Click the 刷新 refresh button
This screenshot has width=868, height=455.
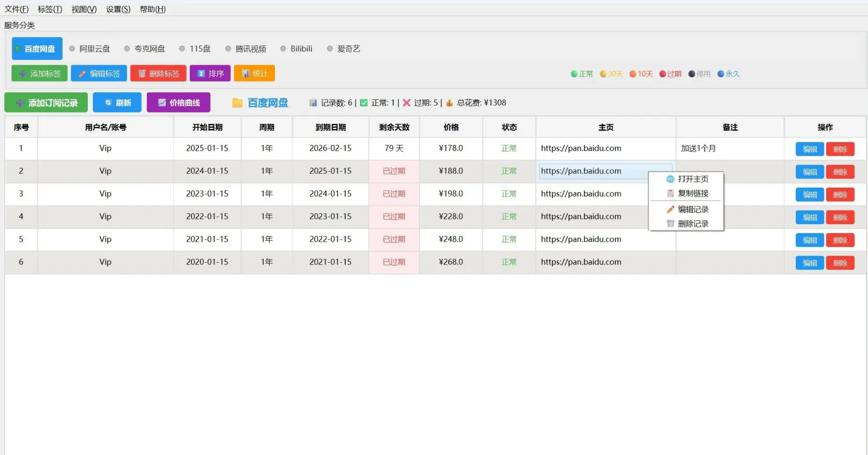pos(117,103)
